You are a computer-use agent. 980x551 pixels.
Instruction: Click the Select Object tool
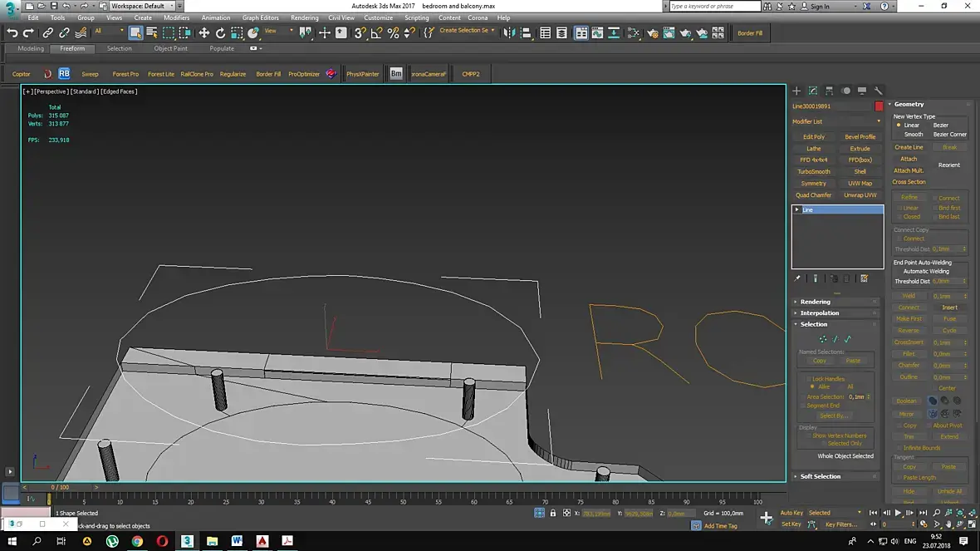135,33
